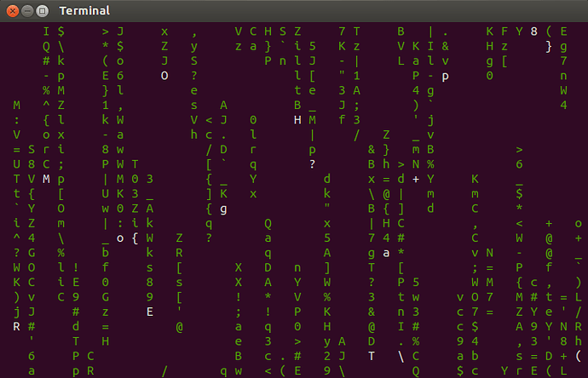Screen dimensions: 588x378
Task: Click the white lowercase g character
Action: [223, 209]
